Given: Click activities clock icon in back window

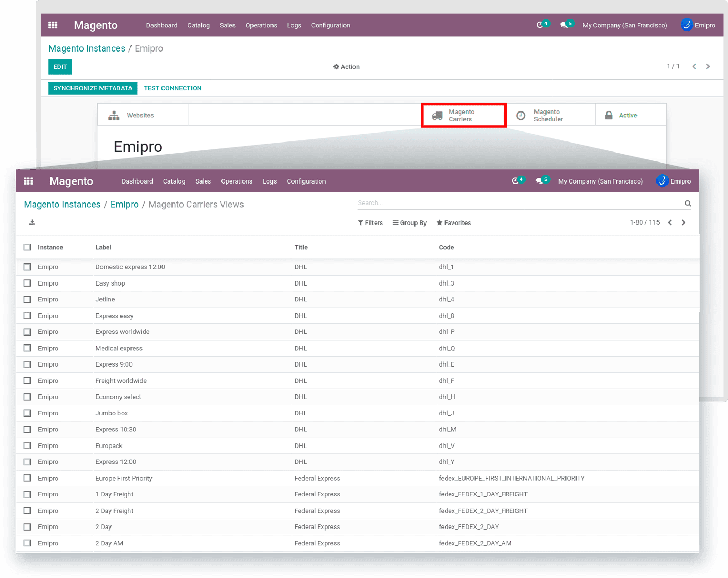Looking at the screenshot, I should point(540,25).
